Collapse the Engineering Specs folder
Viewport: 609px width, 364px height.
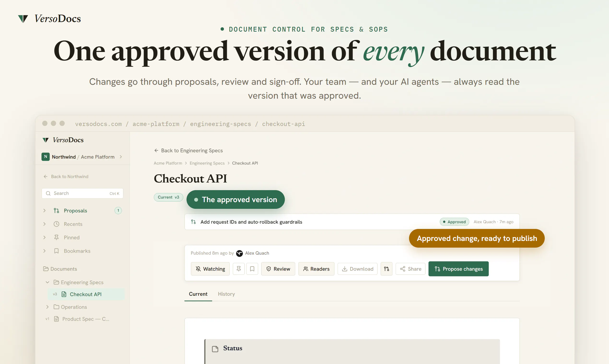tap(47, 282)
